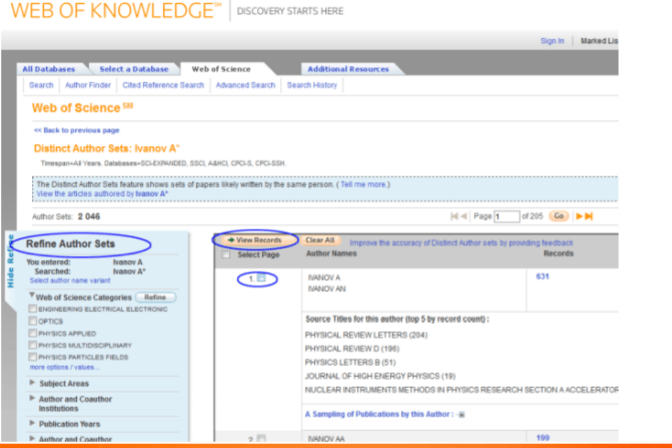Check author set 2 IVANOV AA checkbox
Image resolution: width=672 pixels, height=448 pixels.
coord(261,439)
